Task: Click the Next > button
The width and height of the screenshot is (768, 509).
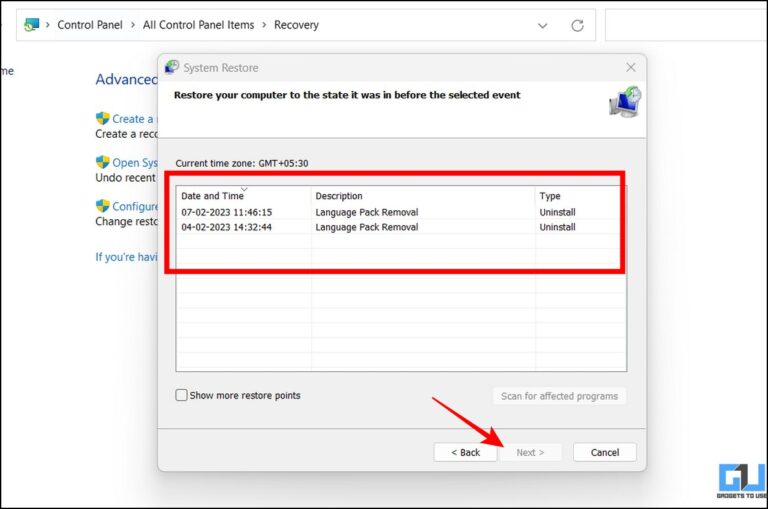Action: (530, 452)
